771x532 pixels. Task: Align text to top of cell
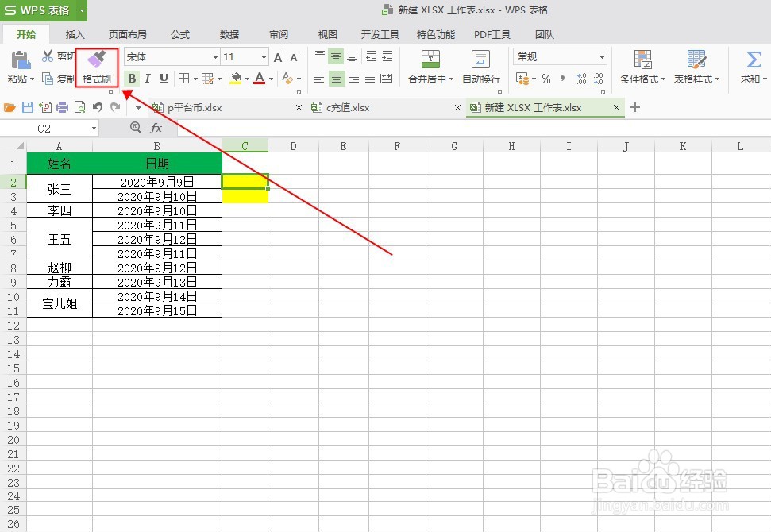[x=320, y=56]
